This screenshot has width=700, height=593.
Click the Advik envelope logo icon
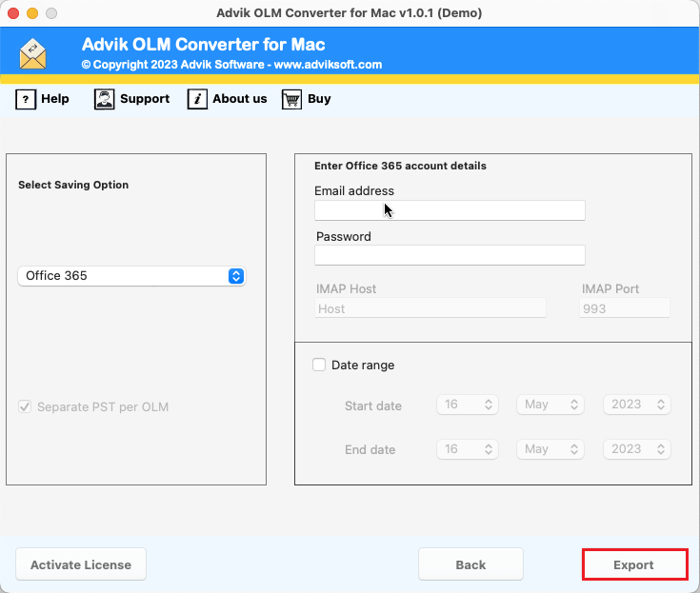click(x=32, y=54)
